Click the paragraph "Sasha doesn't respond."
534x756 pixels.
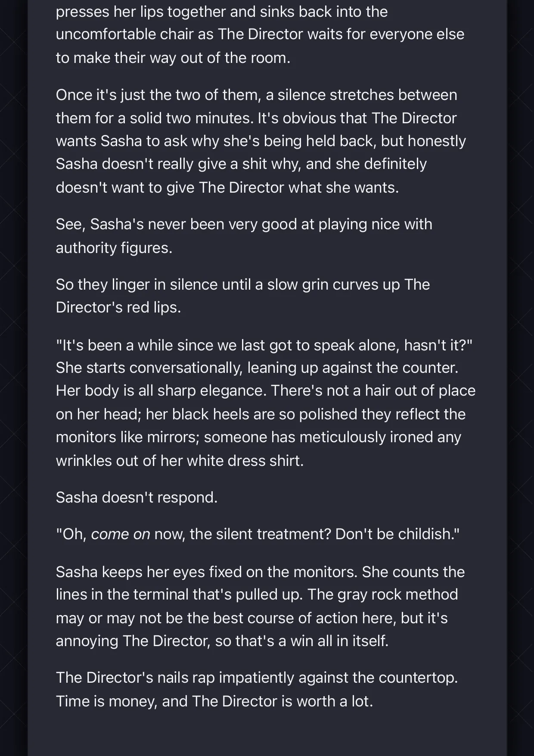click(x=137, y=497)
